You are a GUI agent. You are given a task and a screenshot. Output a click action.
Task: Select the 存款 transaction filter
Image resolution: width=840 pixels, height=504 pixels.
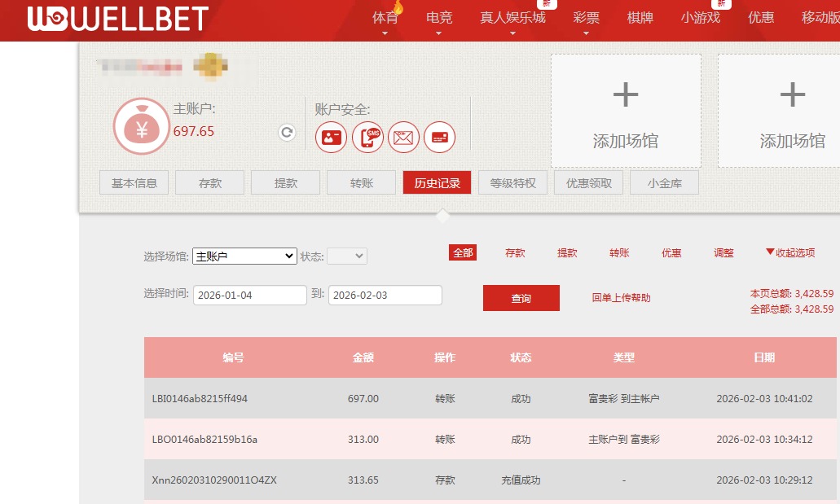[x=515, y=252]
